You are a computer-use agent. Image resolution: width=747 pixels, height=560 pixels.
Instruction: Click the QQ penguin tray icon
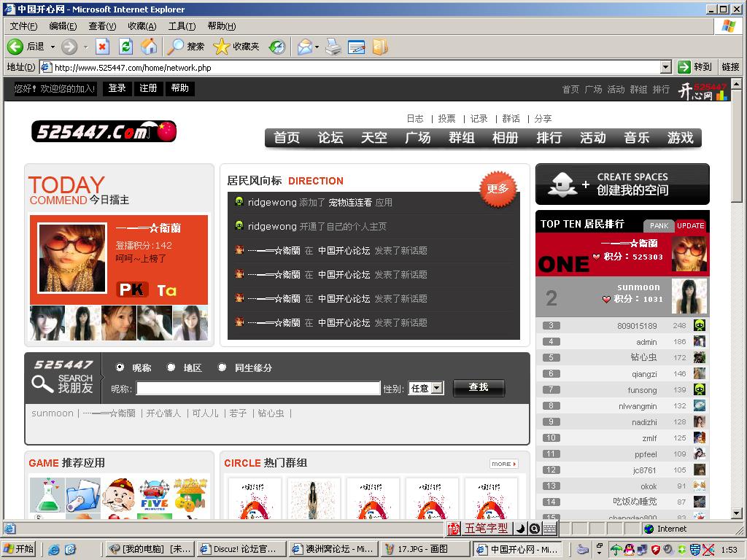629,550
